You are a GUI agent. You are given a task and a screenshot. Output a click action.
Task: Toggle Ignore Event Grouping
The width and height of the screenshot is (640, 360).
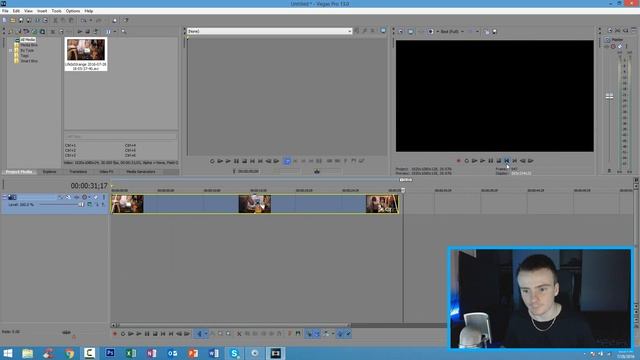(348, 334)
